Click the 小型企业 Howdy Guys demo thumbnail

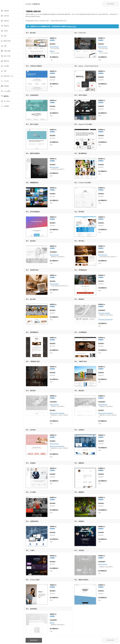click(37, 81)
